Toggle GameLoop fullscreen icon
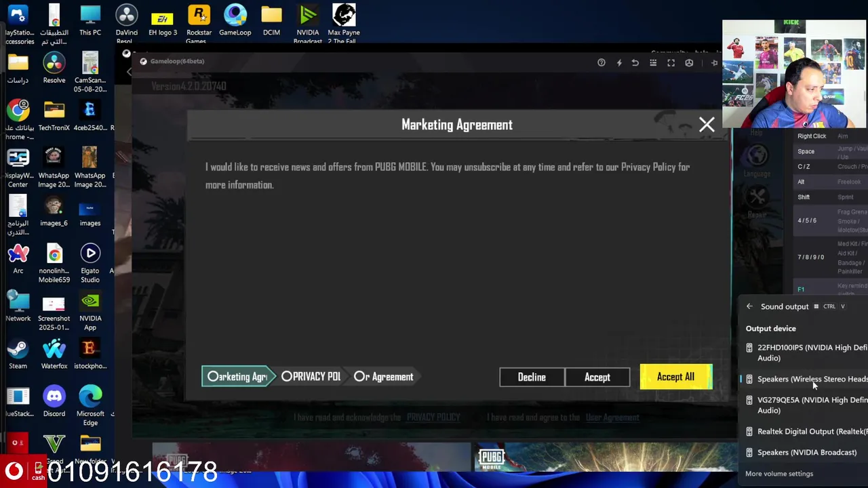 (671, 62)
